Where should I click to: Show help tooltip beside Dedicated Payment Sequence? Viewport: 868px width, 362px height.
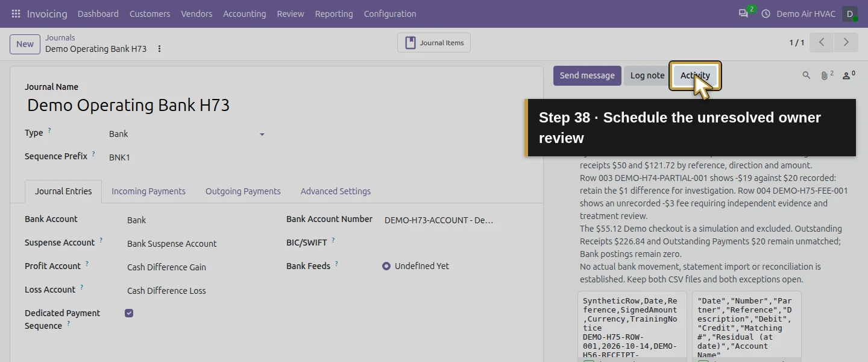coord(68,323)
